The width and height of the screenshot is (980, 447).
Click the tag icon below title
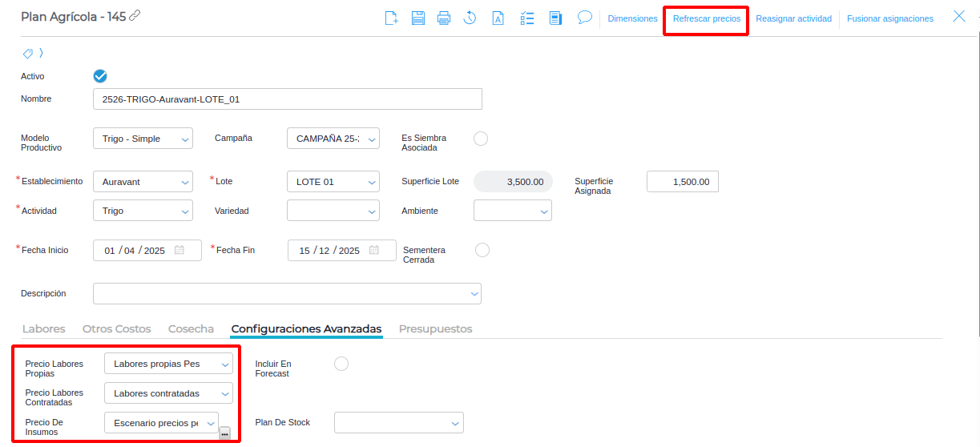click(27, 54)
